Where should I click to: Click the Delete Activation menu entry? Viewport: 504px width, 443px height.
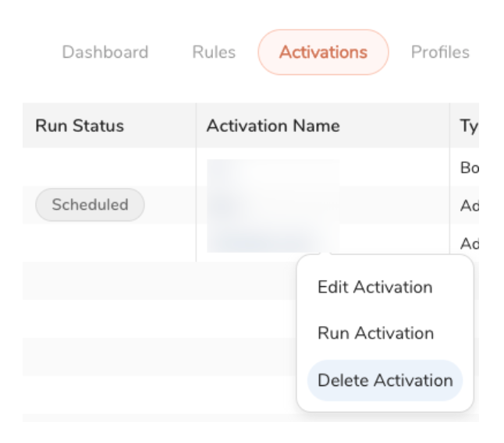click(385, 381)
